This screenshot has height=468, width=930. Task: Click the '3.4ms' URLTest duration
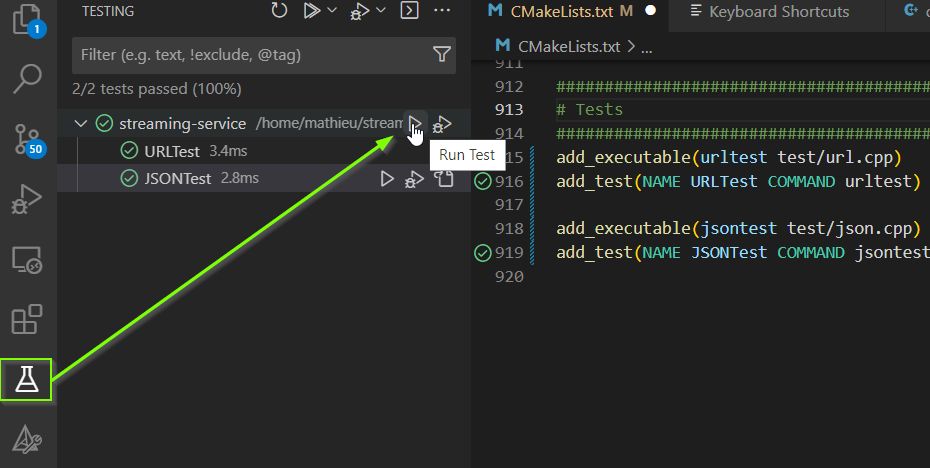point(228,151)
